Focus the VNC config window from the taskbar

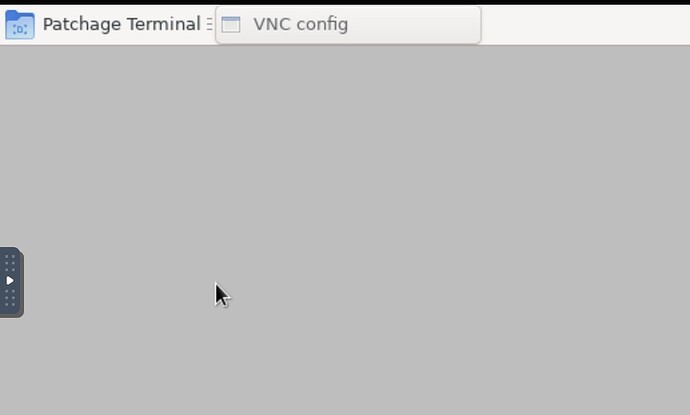pos(348,25)
